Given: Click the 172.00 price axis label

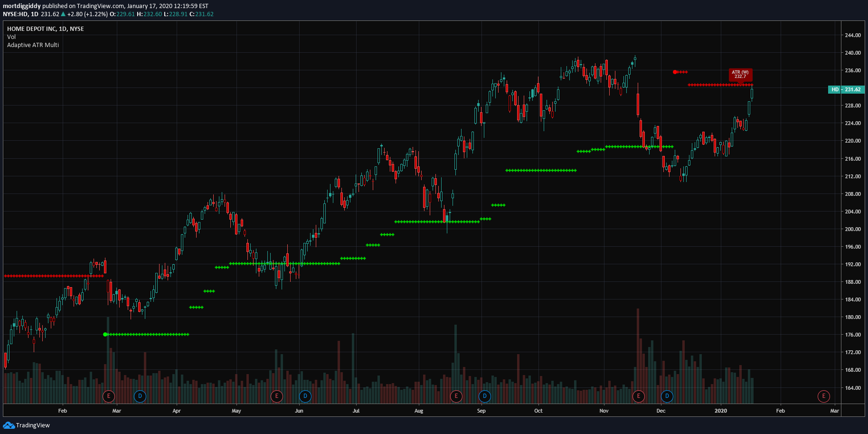Looking at the screenshot, I should pos(853,352).
